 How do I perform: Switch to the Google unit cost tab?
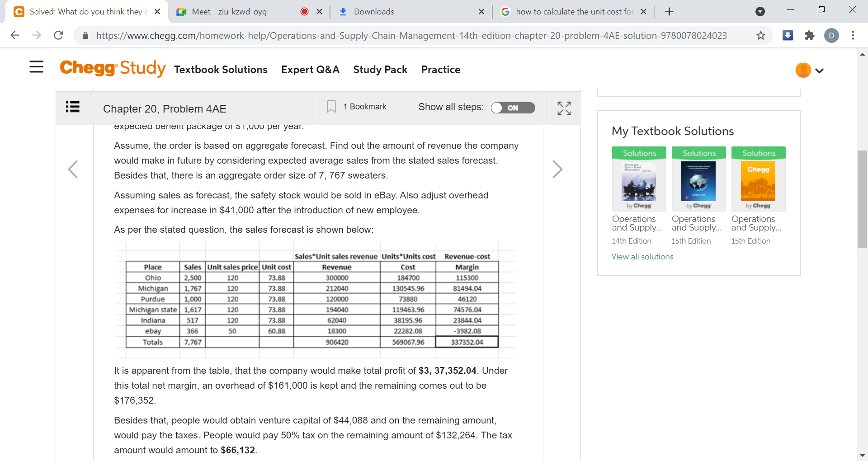[574, 12]
